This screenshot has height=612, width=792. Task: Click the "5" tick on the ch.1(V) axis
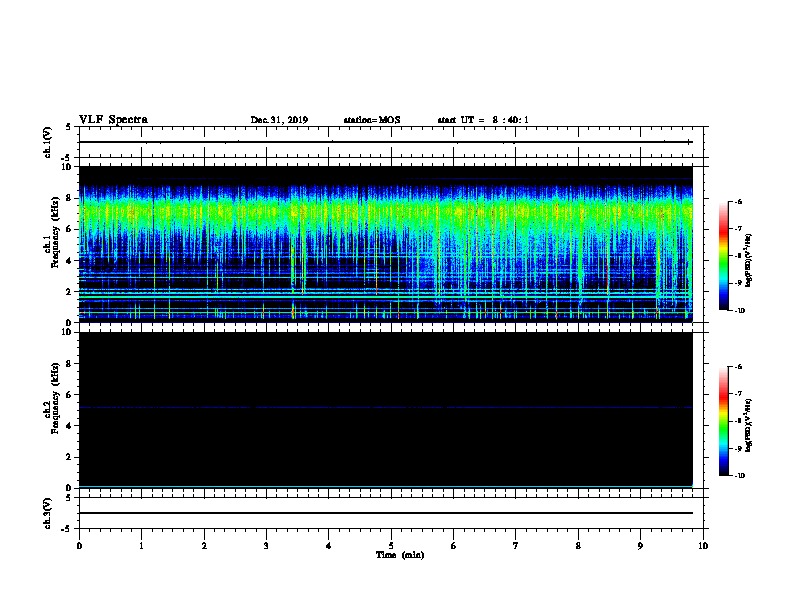pos(69,127)
